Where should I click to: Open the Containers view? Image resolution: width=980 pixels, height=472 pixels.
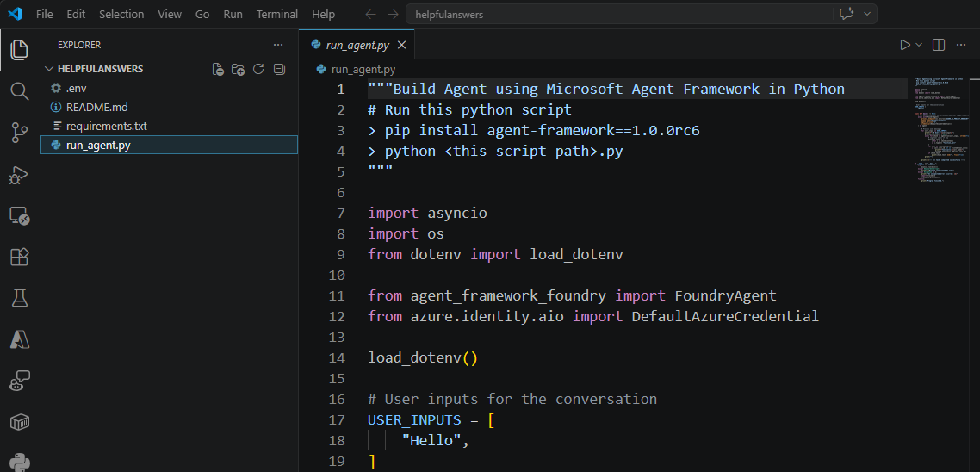coord(20,422)
